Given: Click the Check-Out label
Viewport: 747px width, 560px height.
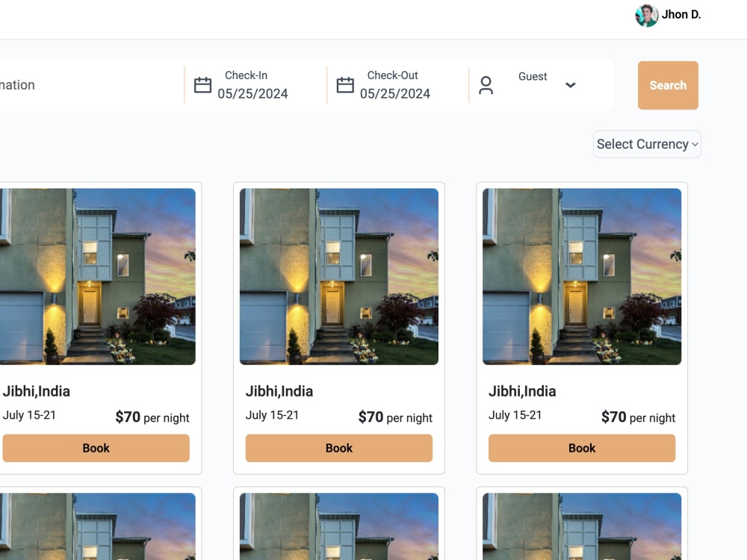Looking at the screenshot, I should pos(393,75).
